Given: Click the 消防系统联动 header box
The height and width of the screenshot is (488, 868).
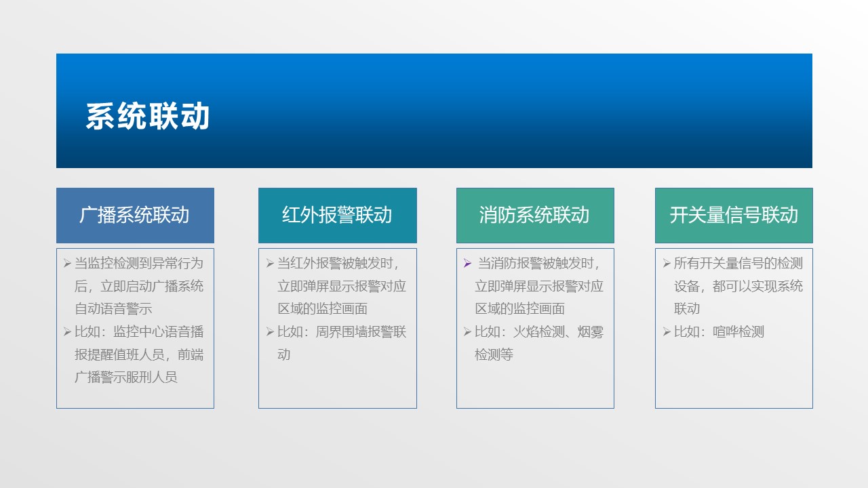Looking at the screenshot, I should 534,216.
